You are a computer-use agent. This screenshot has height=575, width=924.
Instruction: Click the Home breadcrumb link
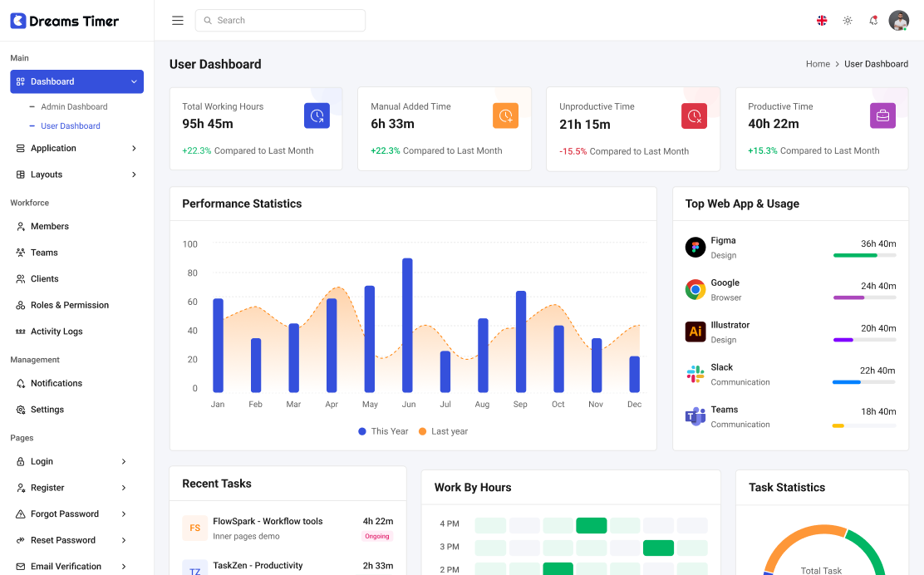(818, 64)
